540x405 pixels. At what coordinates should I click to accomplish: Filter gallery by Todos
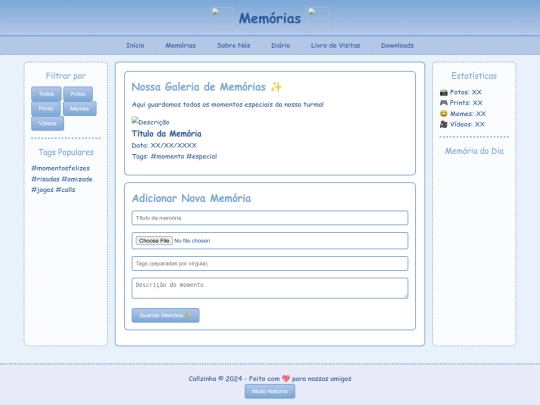46,94
